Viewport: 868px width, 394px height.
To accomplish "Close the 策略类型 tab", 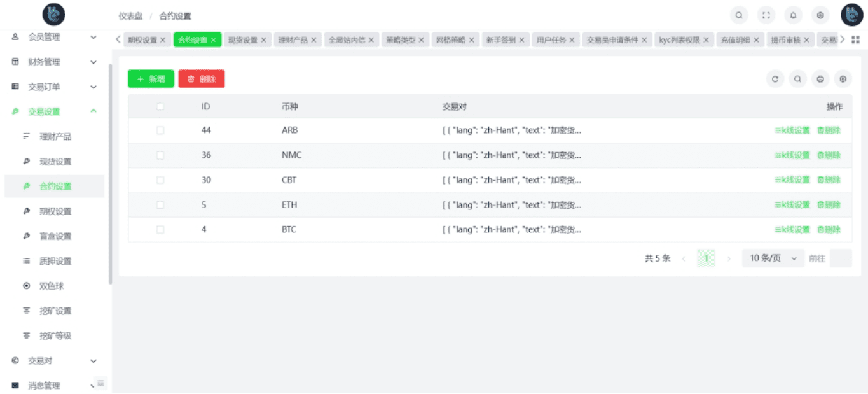I will tap(422, 40).
